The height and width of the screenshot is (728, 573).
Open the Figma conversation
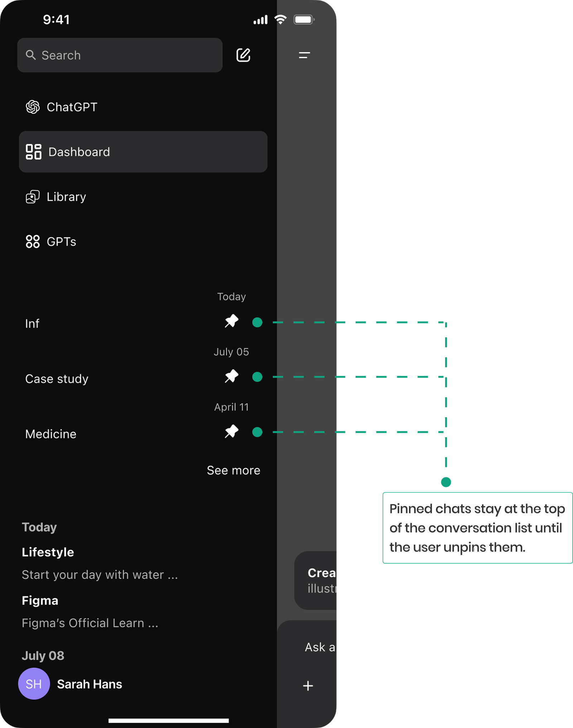click(40, 601)
